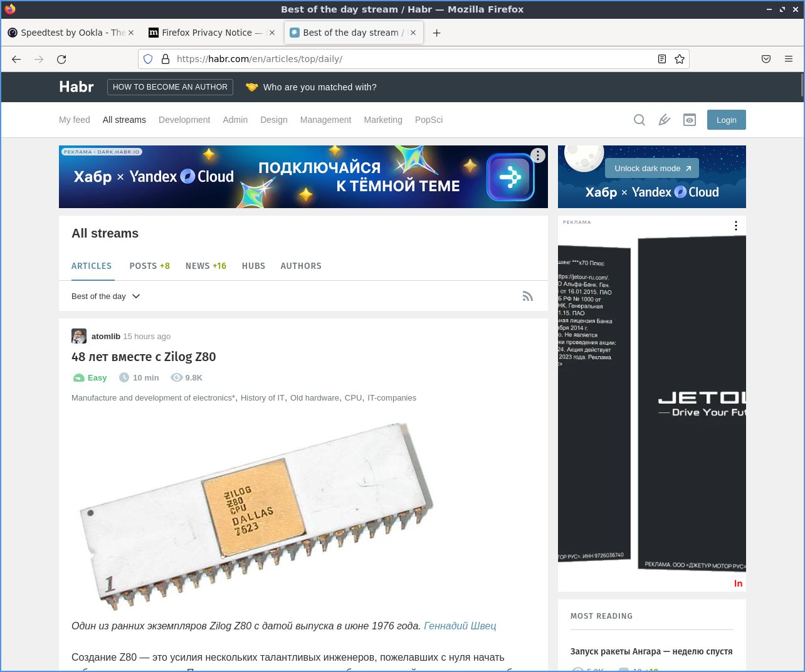
Task: Close the Best of the day stream tab
Action: coord(413,33)
